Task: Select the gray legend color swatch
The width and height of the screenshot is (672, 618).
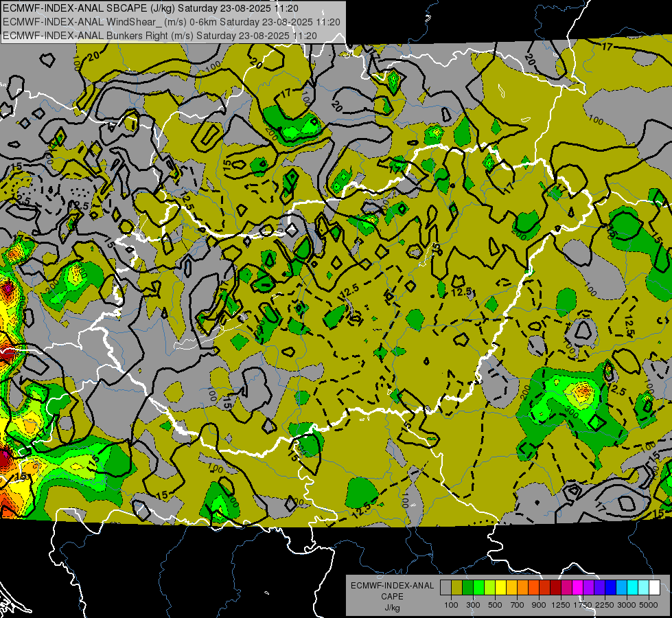Action: 445,588
